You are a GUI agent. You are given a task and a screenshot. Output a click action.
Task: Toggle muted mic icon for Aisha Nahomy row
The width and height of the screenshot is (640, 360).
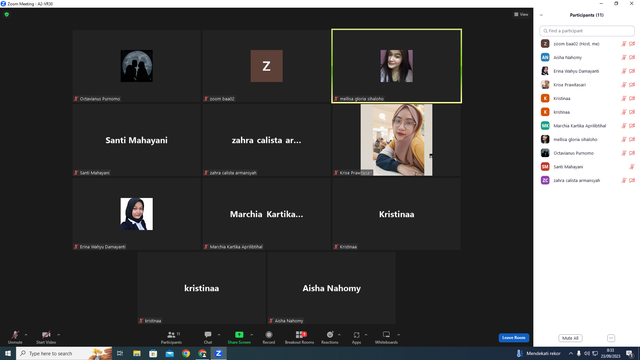point(624,58)
